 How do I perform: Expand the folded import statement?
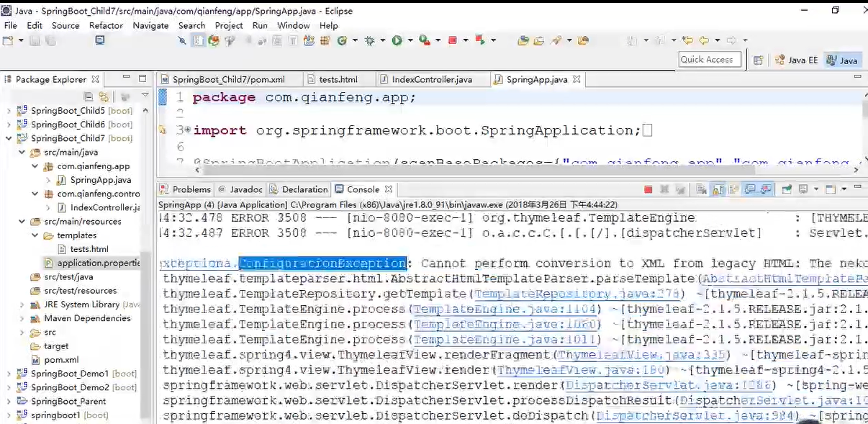pos(188,130)
